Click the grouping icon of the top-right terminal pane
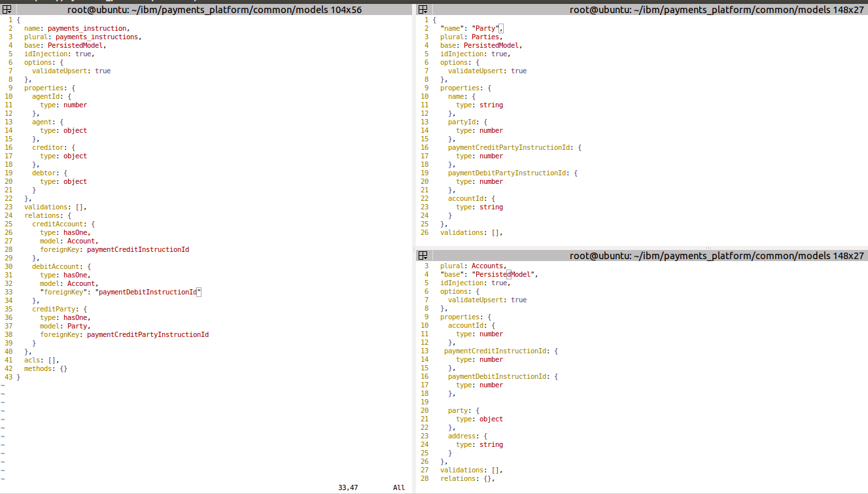This screenshot has width=868, height=494. pos(423,9)
